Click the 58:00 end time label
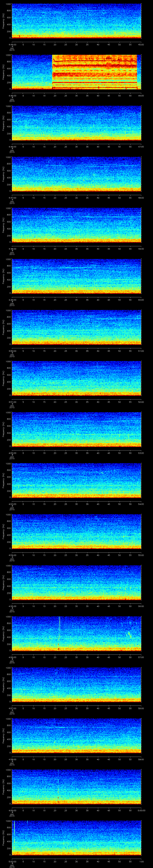 point(141,708)
